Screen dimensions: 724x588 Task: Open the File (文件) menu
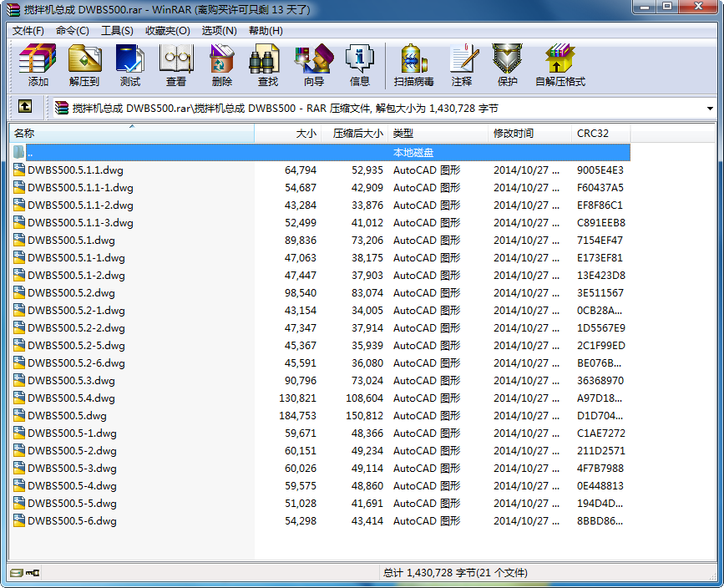pos(28,31)
